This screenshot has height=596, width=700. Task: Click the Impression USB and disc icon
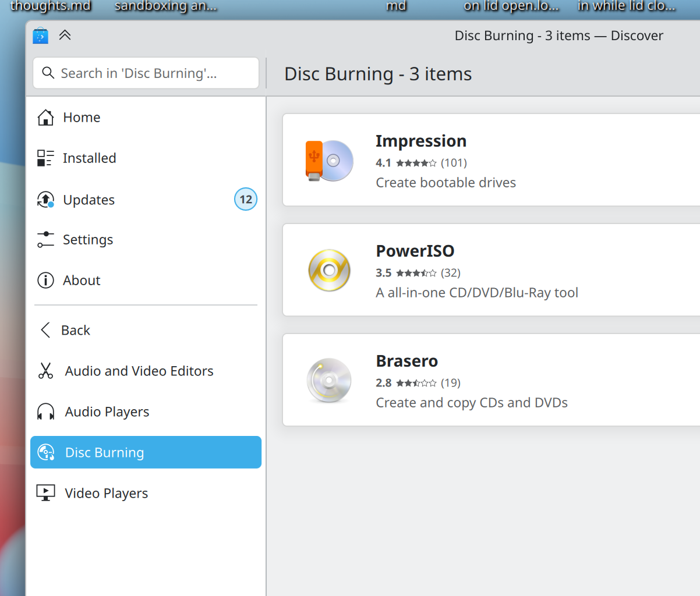[x=329, y=161]
